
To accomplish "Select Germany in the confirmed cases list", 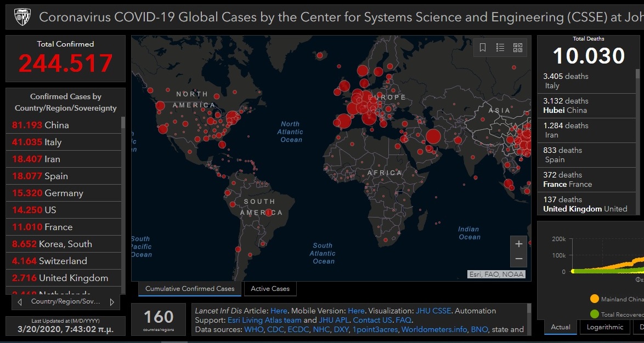I will [x=63, y=193].
